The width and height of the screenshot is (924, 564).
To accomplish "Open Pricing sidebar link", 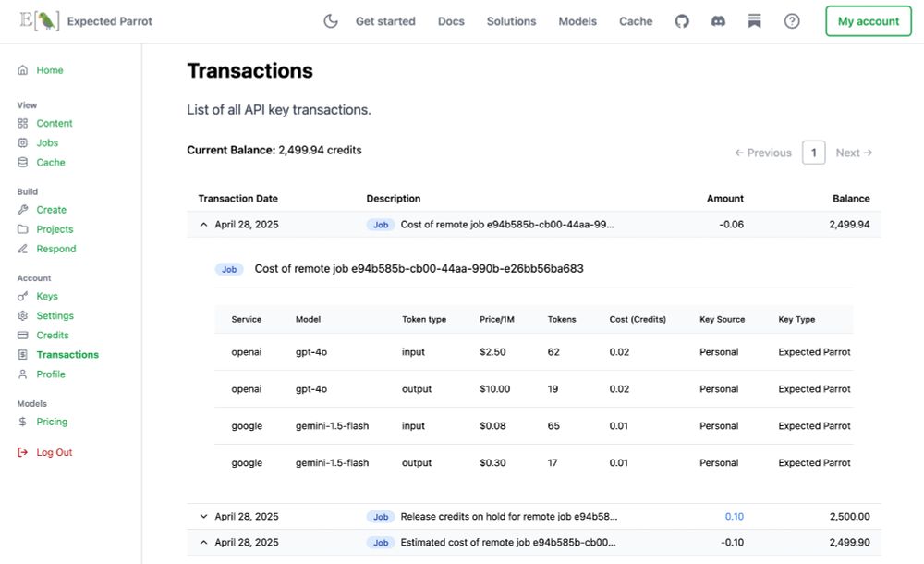I will 52,422.
